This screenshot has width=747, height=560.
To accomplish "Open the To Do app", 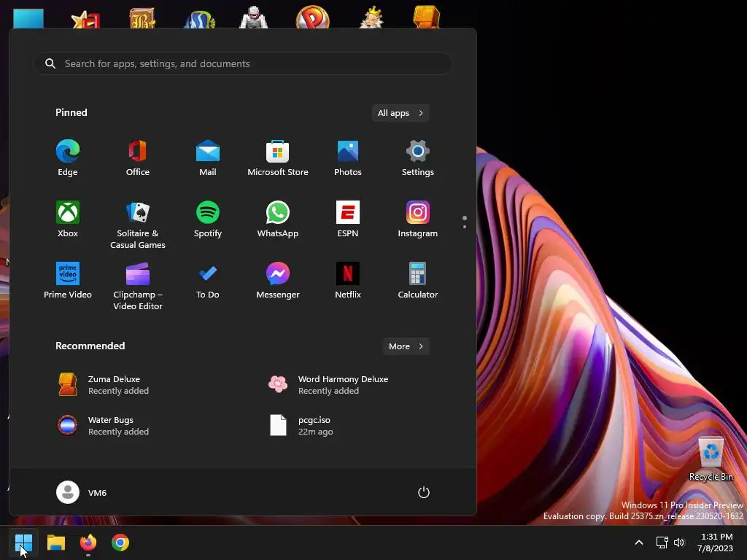I will click(208, 281).
